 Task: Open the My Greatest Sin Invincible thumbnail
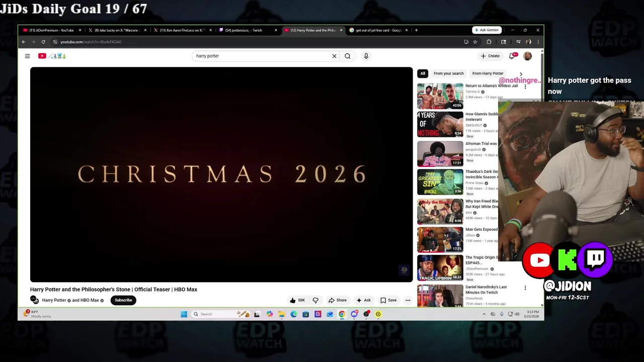[440, 182]
